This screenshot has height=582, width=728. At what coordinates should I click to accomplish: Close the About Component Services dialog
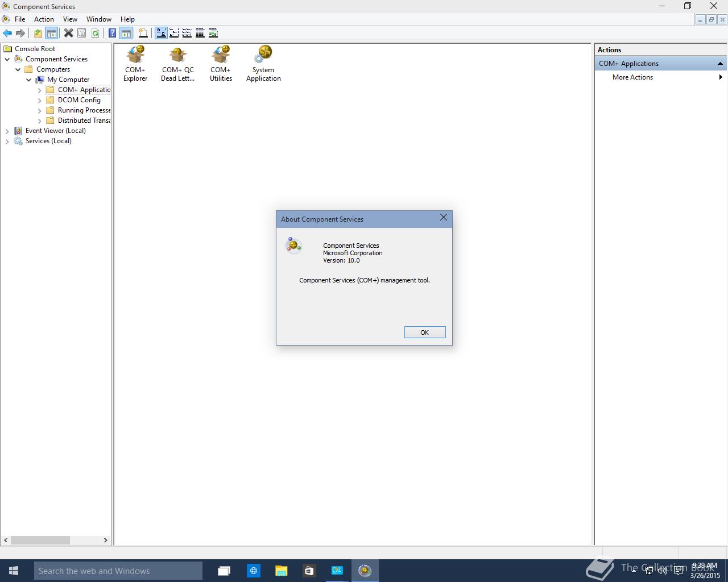(444, 218)
